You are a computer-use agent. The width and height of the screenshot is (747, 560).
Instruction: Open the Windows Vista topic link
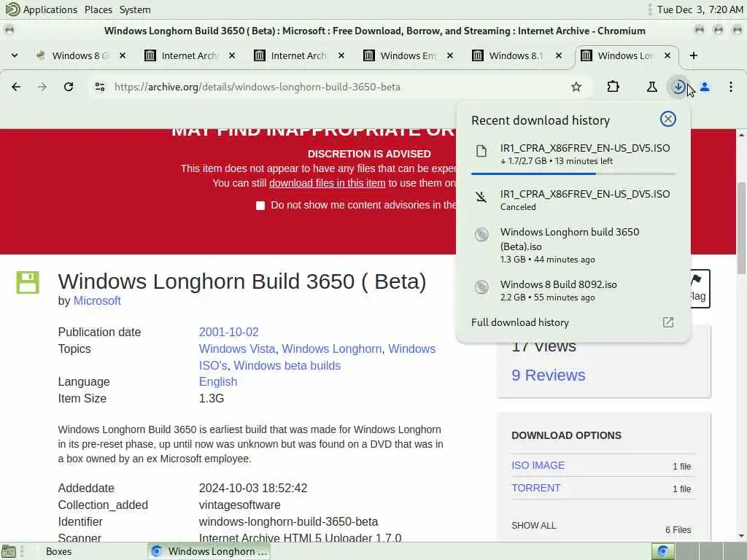coord(237,349)
